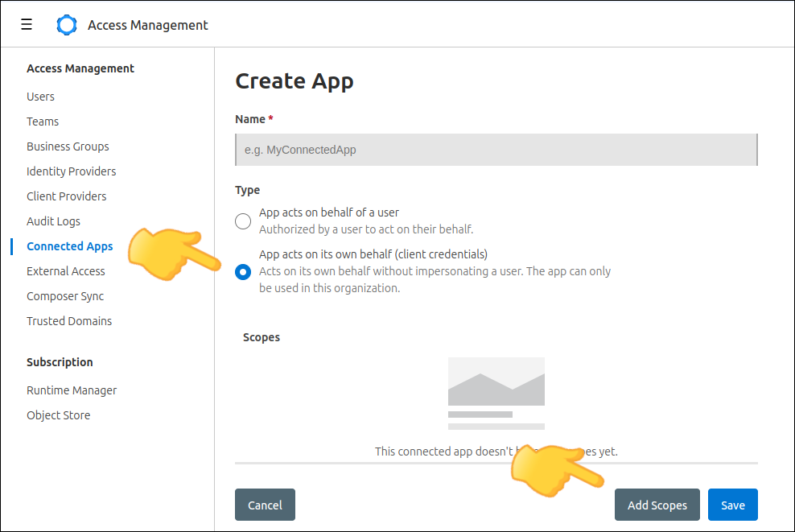
Task: Click the Save button
Action: [x=732, y=505]
